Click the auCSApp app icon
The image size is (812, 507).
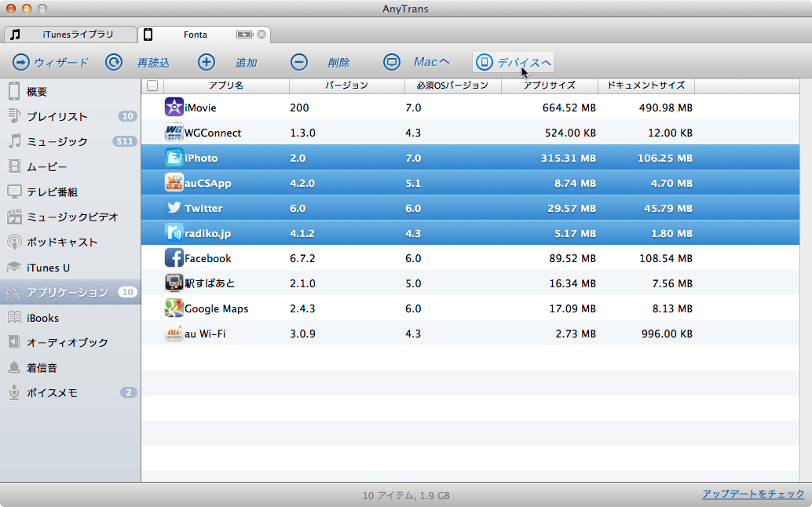[174, 183]
